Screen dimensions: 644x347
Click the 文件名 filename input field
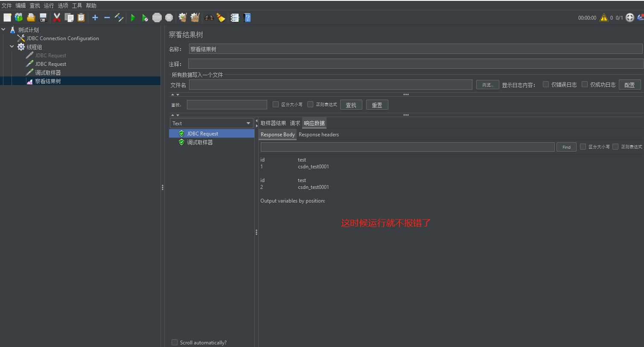pos(331,85)
